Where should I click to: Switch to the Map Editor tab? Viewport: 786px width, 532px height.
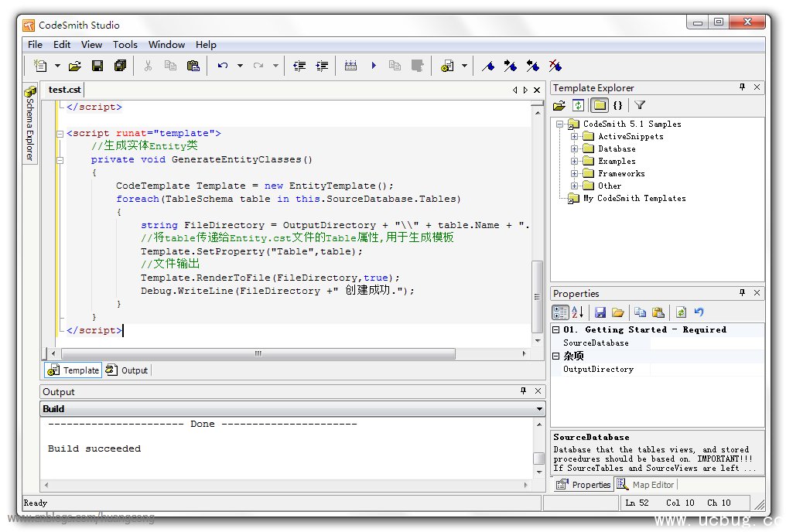(646, 484)
